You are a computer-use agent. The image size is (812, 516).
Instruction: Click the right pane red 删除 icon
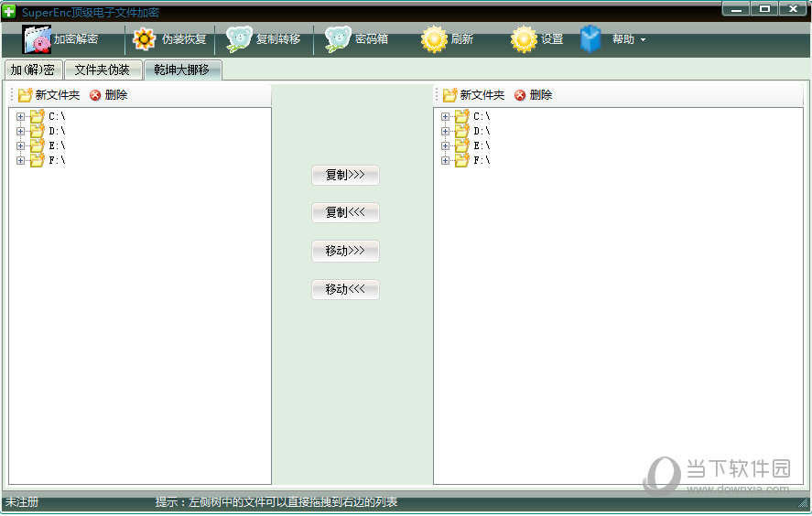[x=520, y=95]
